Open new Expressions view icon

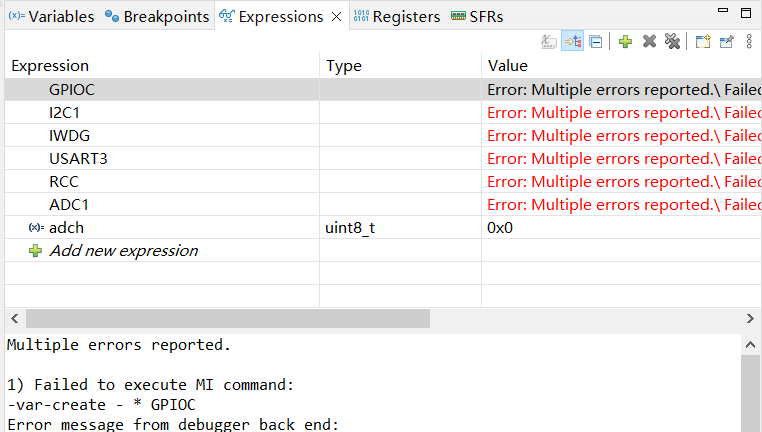(x=703, y=42)
